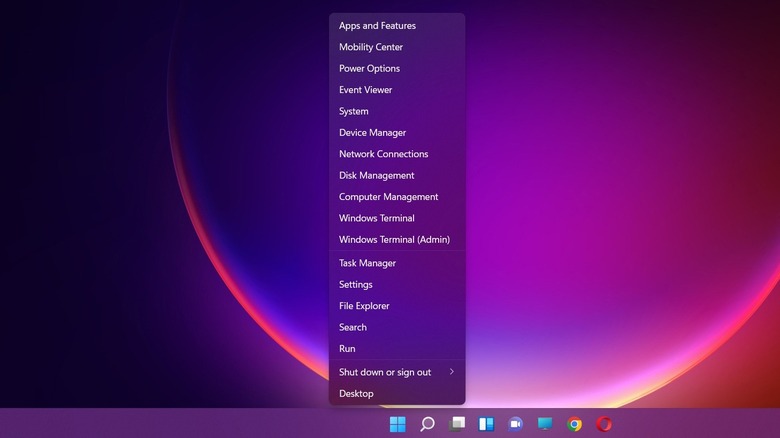The width and height of the screenshot is (780, 438).
Task: Open Apps and Features
Action: [377, 26]
